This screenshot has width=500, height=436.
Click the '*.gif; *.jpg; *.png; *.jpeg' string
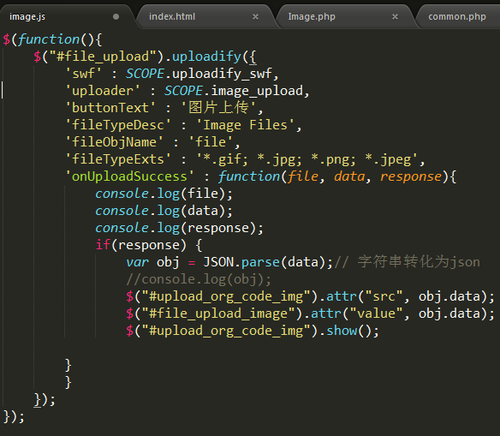(308, 159)
